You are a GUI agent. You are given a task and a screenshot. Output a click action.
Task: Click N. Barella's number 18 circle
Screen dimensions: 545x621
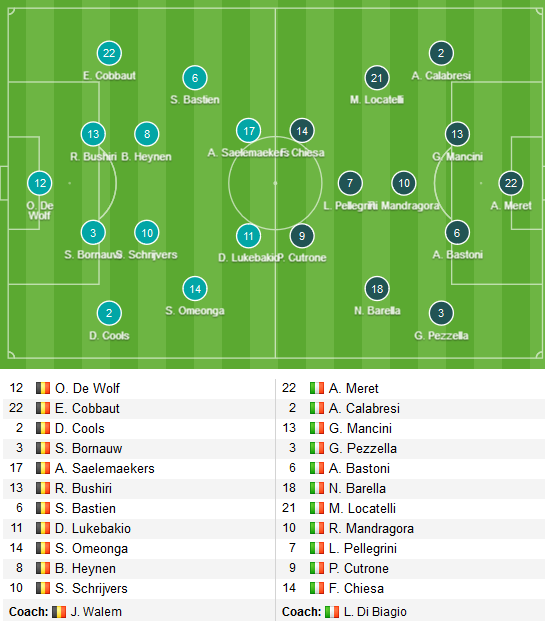coord(377,289)
